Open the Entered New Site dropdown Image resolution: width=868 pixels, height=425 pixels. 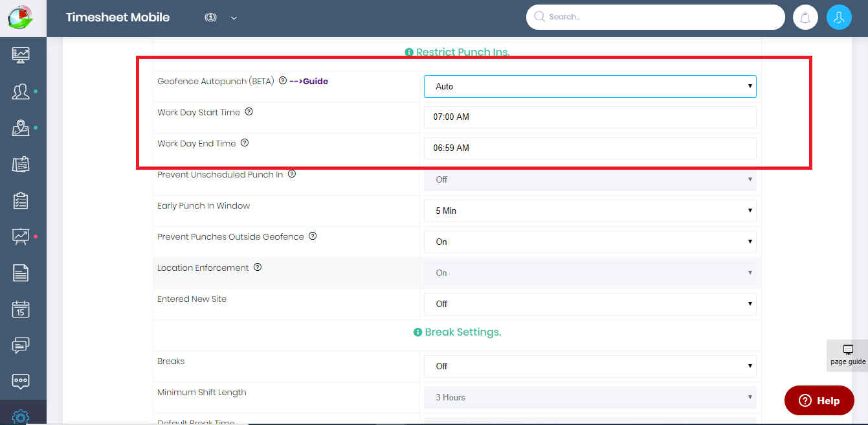[x=590, y=304]
